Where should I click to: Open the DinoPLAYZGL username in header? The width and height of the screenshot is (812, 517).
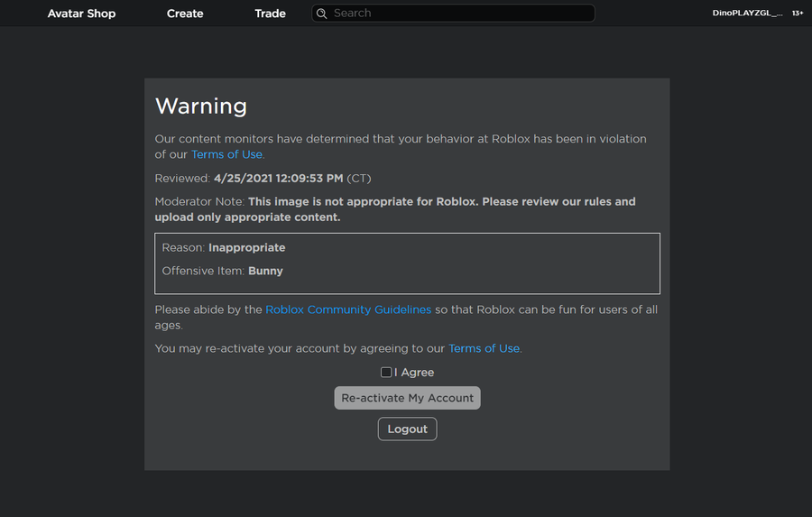pyautogui.click(x=747, y=13)
